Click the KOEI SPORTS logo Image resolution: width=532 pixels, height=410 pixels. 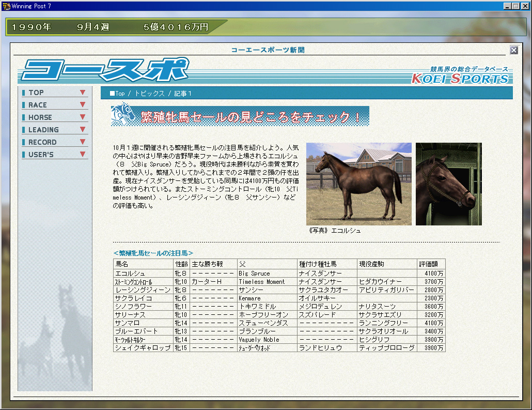(460, 79)
